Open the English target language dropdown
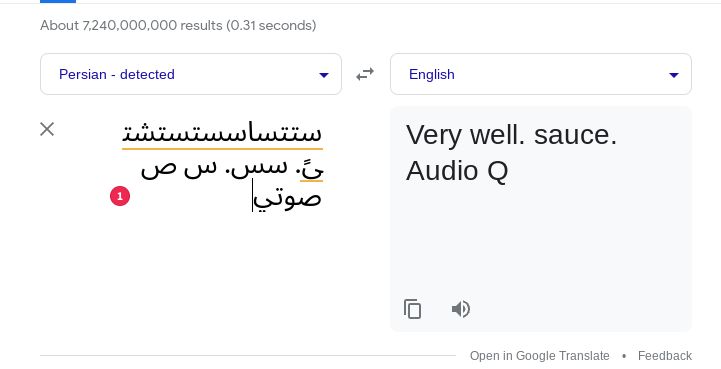Screen dimensions: 721x369 point(541,74)
